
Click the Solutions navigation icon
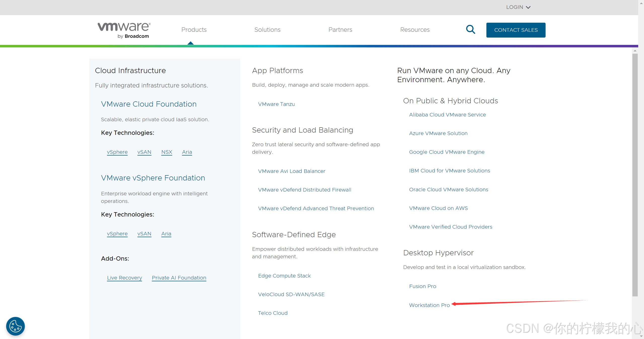click(267, 30)
